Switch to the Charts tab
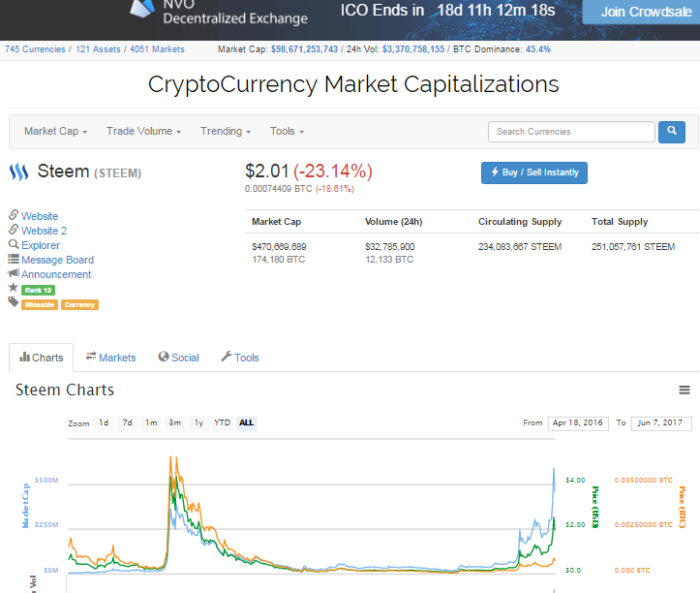This screenshot has height=593, width=700. click(x=41, y=358)
